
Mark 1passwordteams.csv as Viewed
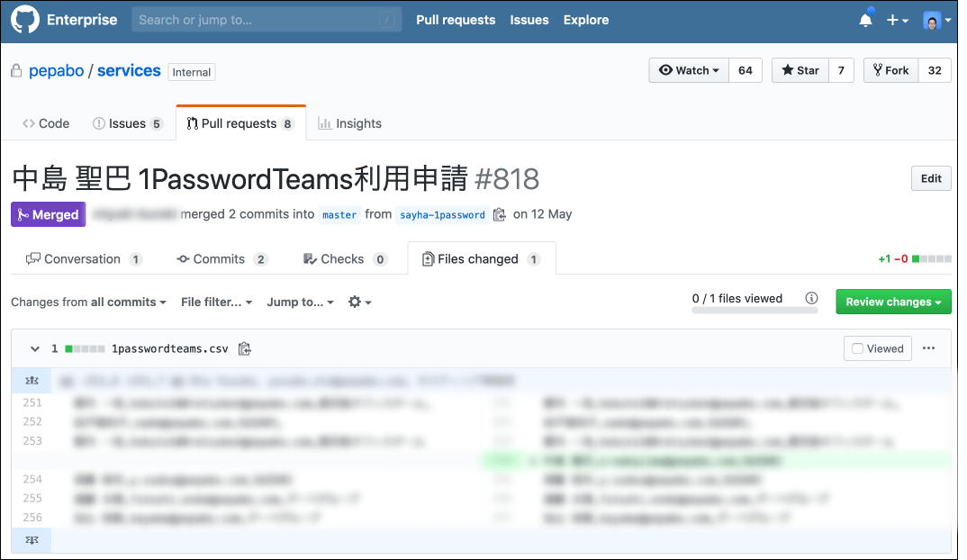pyautogui.click(x=877, y=348)
